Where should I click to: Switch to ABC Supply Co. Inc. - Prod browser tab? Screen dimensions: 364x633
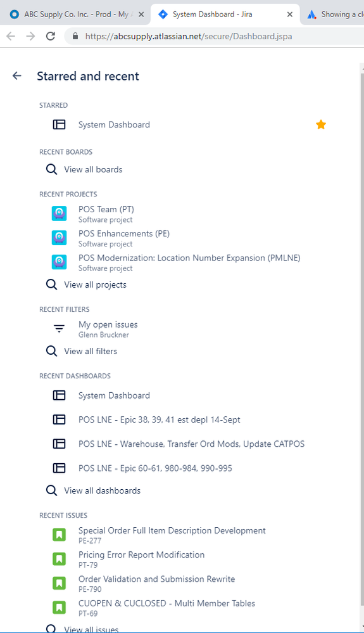point(75,15)
